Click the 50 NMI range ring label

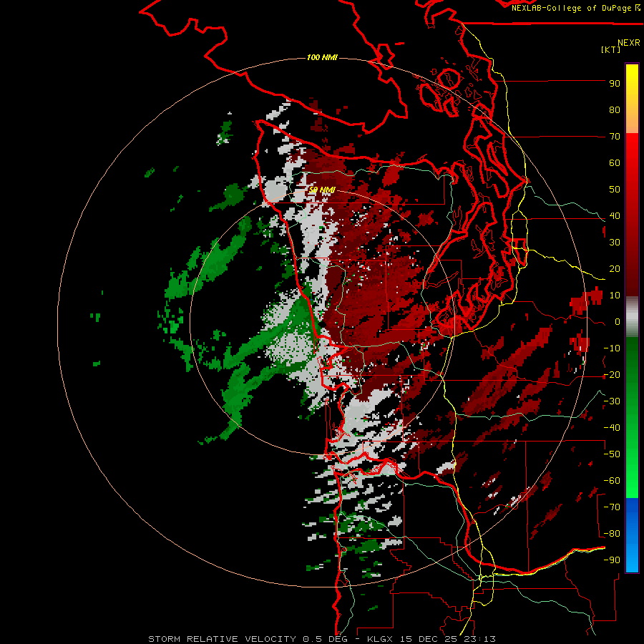click(322, 190)
